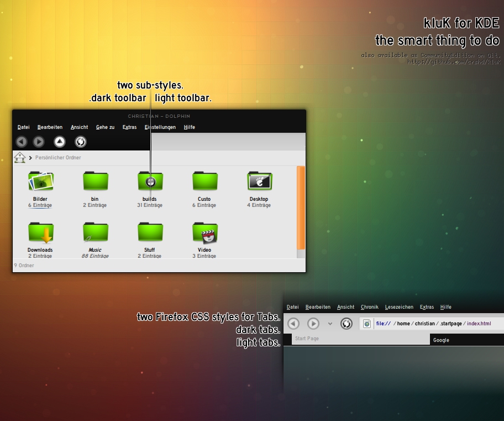Open Bearbeiten menu in Dolphin
504x421 pixels.
point(50,127)
